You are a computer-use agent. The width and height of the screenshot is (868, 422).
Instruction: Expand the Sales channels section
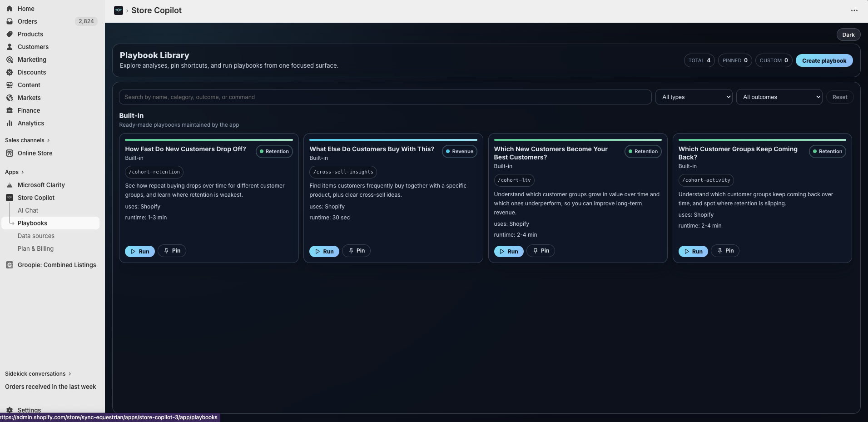click(27, 140)
